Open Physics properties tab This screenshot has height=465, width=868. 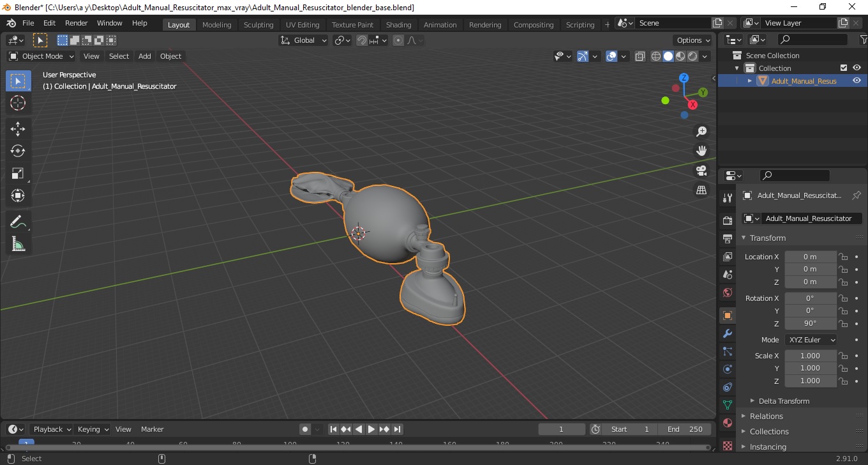point(728,369)
